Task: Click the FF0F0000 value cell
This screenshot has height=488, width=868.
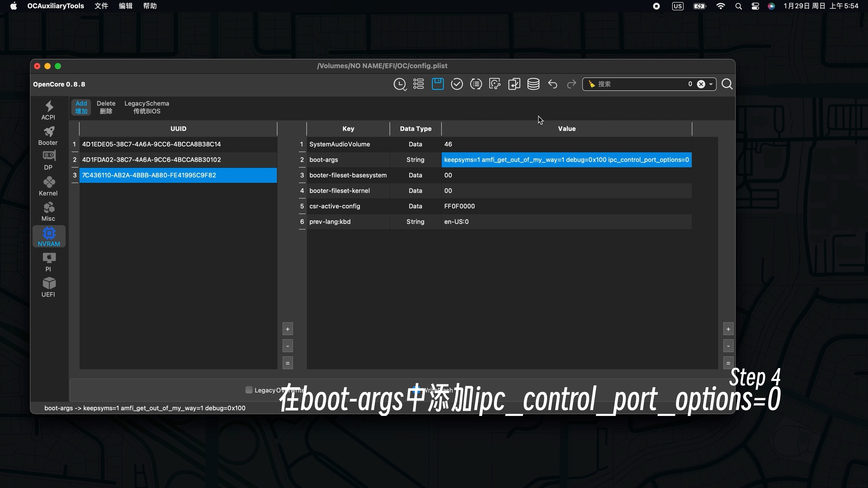Action: [x=566, y=206]
